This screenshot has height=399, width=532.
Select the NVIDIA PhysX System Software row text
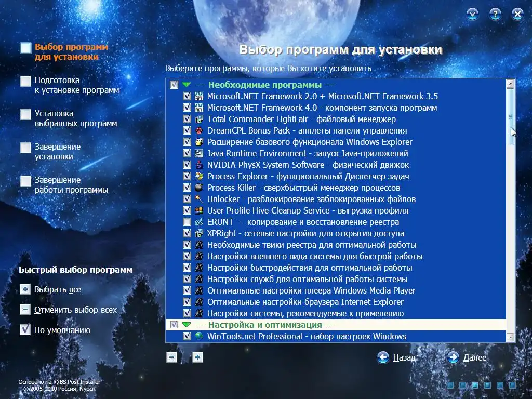click(x=308, y=165)
